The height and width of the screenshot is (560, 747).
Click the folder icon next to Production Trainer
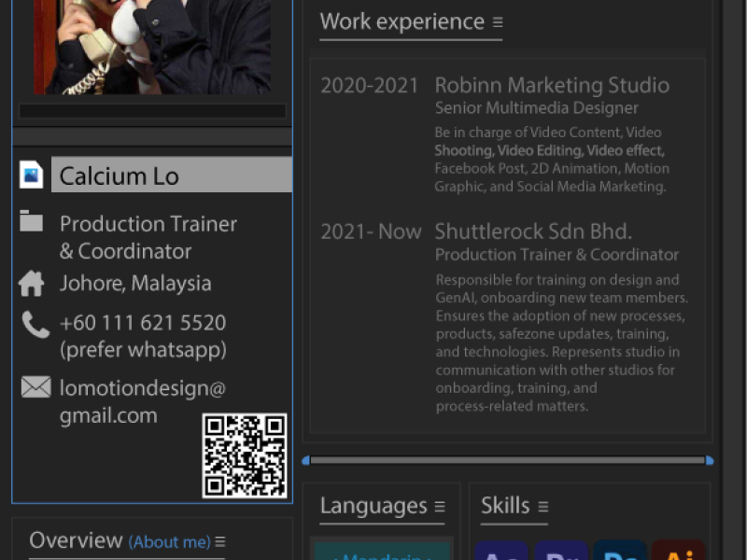[32, 221]
